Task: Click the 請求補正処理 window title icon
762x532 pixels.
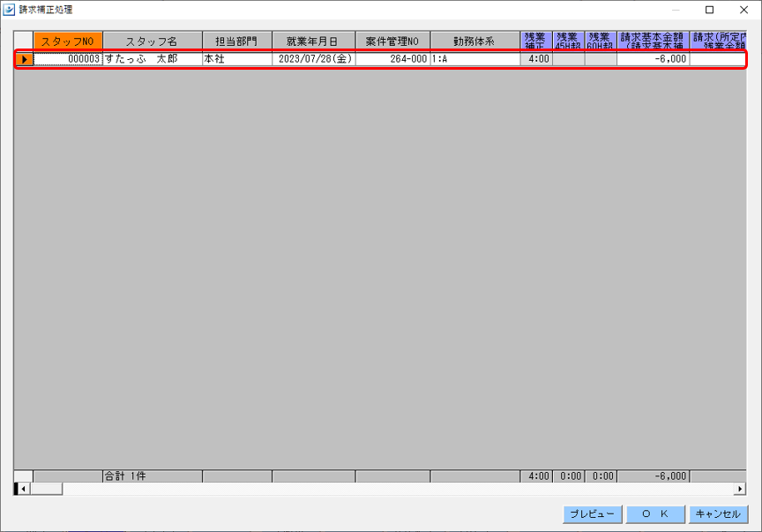Action: click(9, 10)
